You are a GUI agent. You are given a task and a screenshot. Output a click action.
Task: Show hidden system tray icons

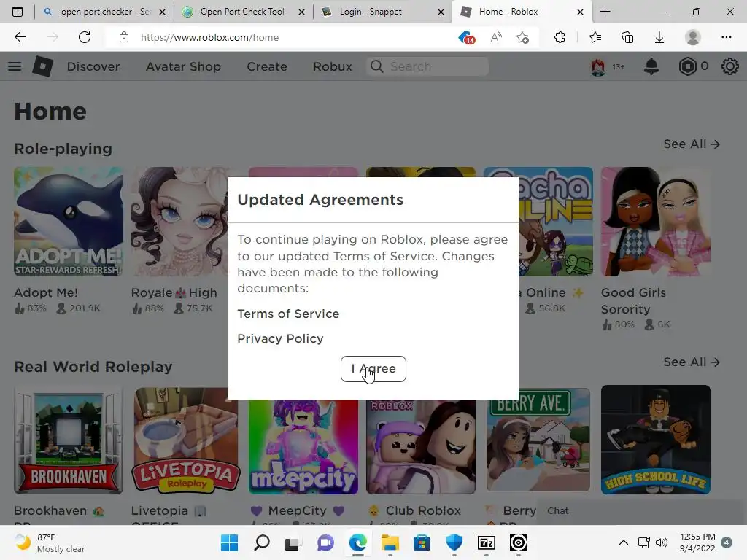pyautogui.click(x=623, y=542)
